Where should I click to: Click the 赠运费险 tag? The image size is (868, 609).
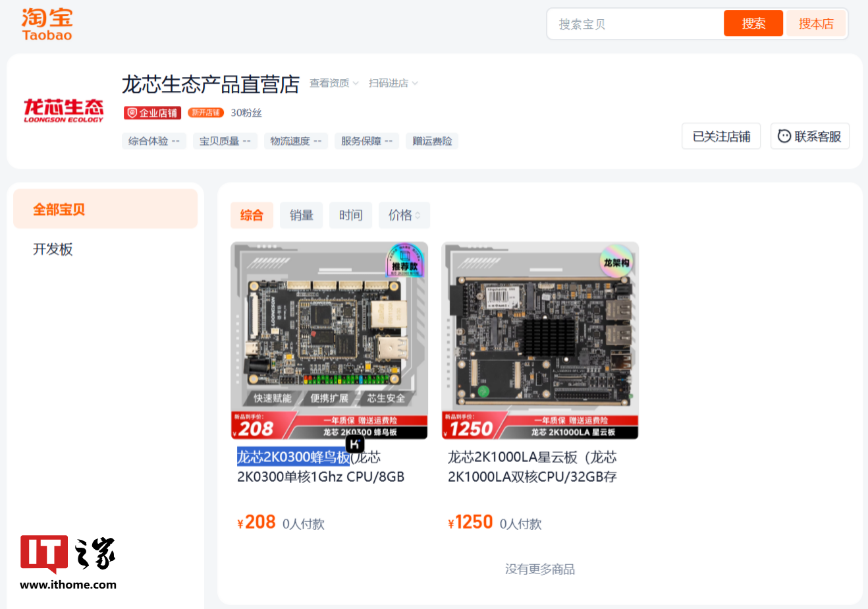point(432,141)
